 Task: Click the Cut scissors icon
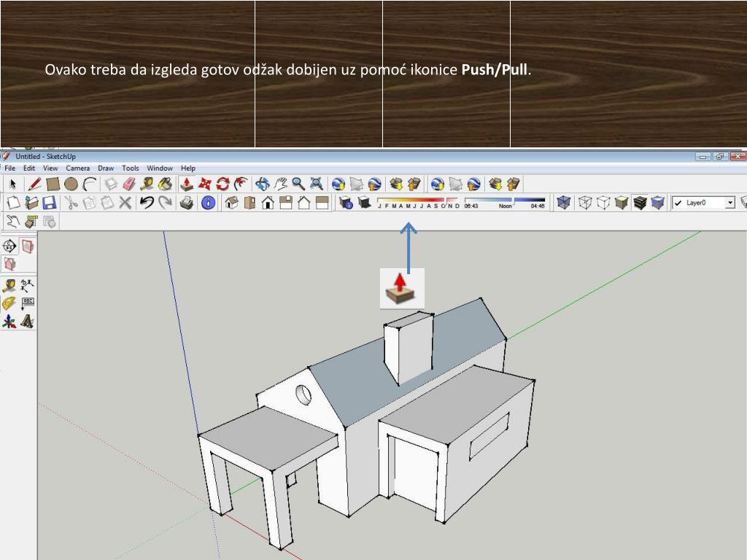pyautogui.click(x=71, y=203)
